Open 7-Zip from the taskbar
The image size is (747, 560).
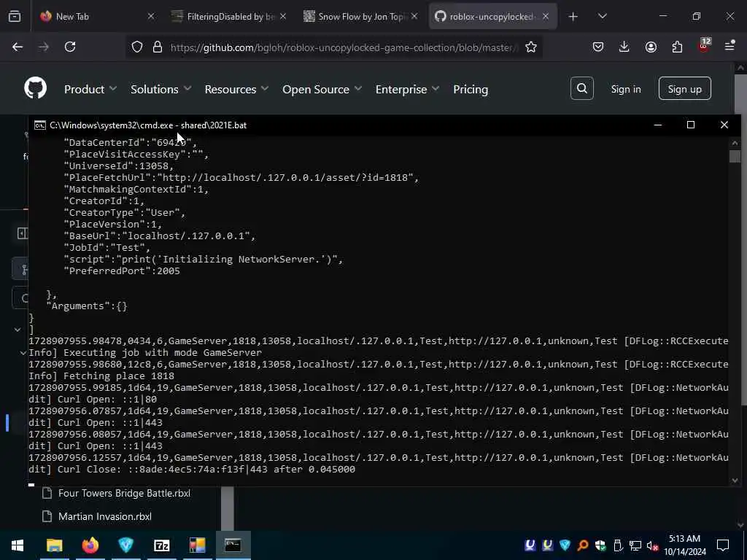(x=161, y=545)
